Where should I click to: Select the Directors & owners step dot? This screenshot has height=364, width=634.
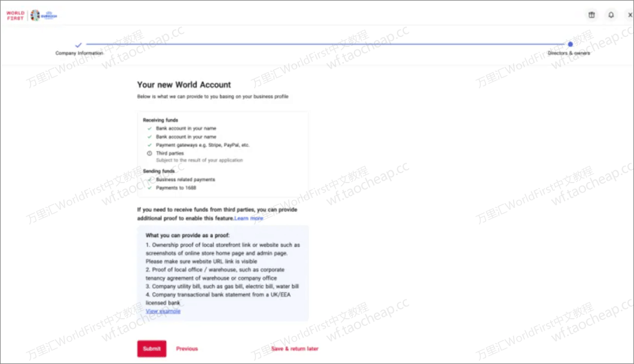click(570, 44)
